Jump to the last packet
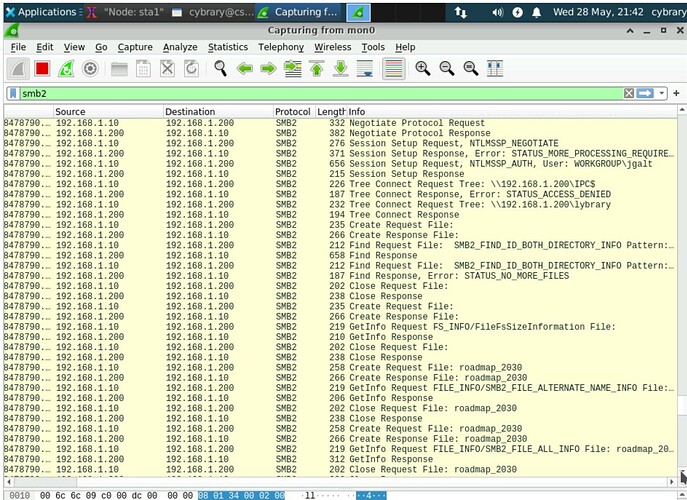The image size is (687, 500). tap(341, 69)
